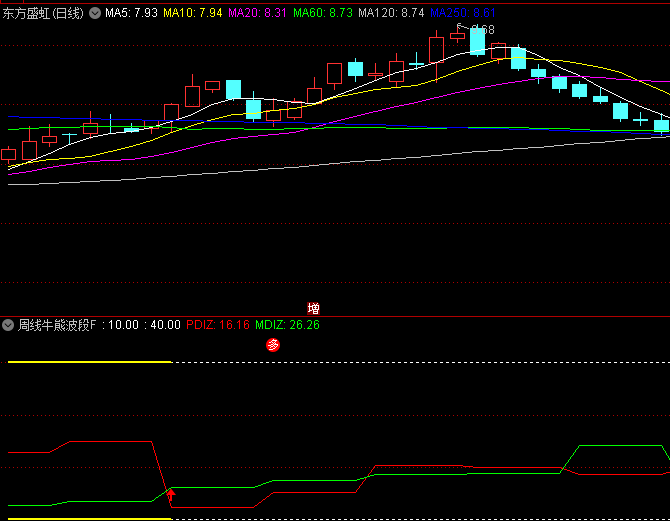Screen dimensions: 670x521
Task: Open the 周线牛熊波段 indicator dropdown arrow
Action: click(9, 325)
